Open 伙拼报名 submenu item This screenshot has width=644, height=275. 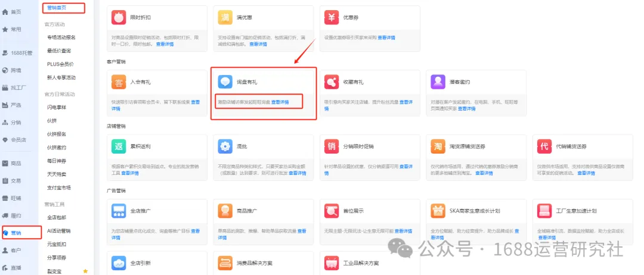pos(57,134)
